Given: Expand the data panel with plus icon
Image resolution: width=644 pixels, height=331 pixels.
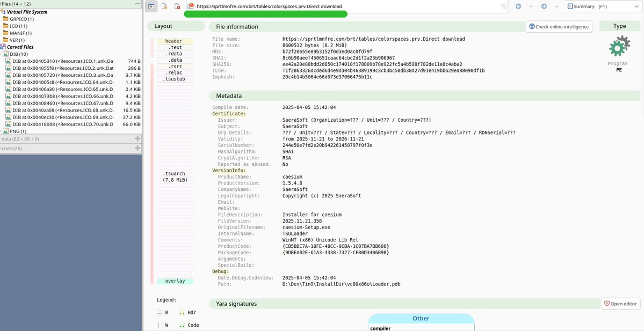Looking at the screenshot, I should click(x=138, y=138).
